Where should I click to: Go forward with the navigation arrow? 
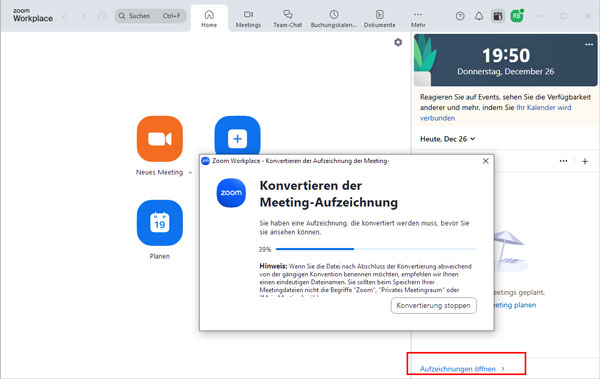pos(83,16)
